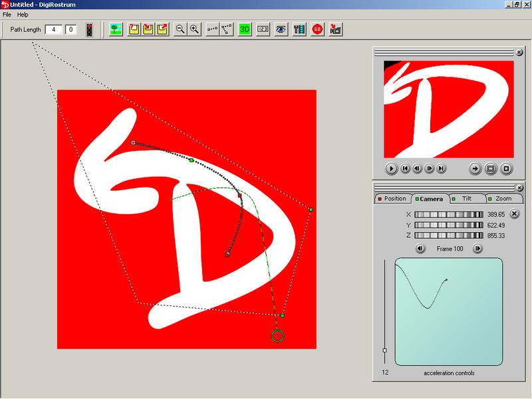
Task: Adjust the X value slider
Action: [448, 214]
